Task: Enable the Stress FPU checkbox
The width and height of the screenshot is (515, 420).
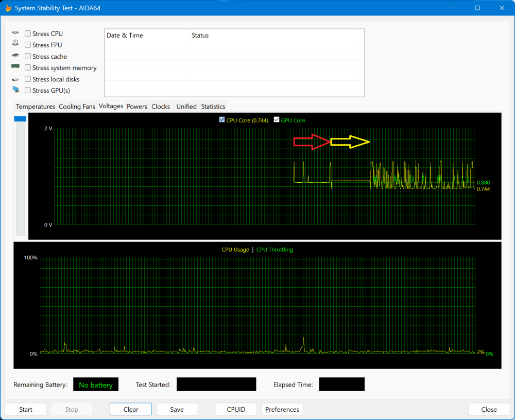Action: pos(28,45)
